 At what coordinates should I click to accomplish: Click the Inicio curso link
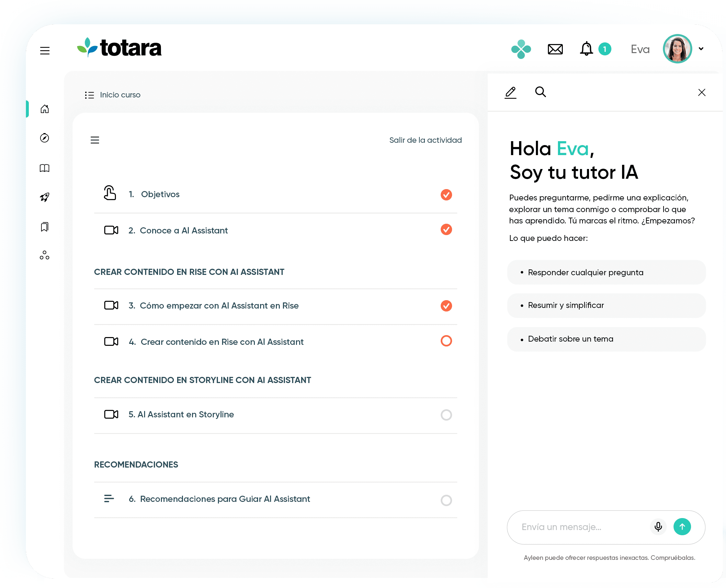[120, 95]
